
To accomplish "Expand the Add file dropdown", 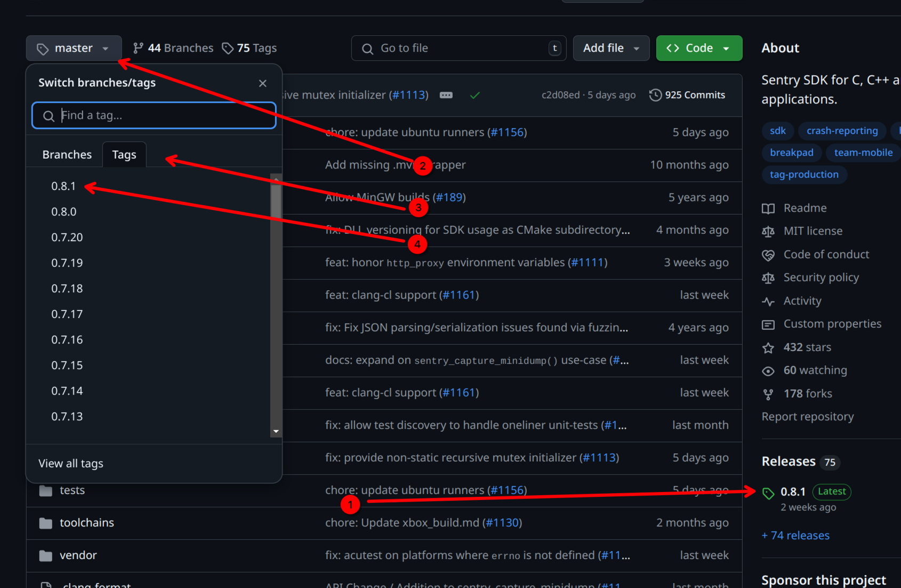I will 610,48.
